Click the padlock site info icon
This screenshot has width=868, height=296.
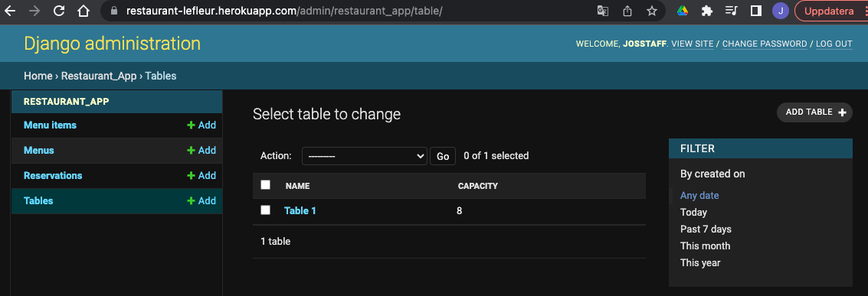[x=115, y=11]
